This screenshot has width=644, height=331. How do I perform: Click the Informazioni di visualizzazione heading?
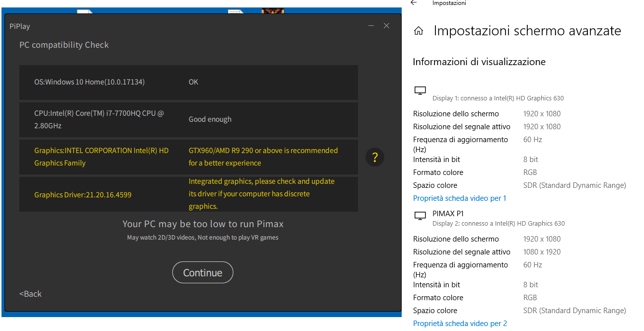pyautogui.click(x=479, y=62)
